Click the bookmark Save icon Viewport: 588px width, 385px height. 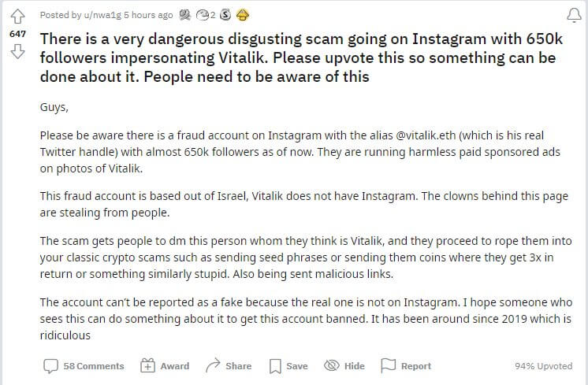(x=275, y=366)
